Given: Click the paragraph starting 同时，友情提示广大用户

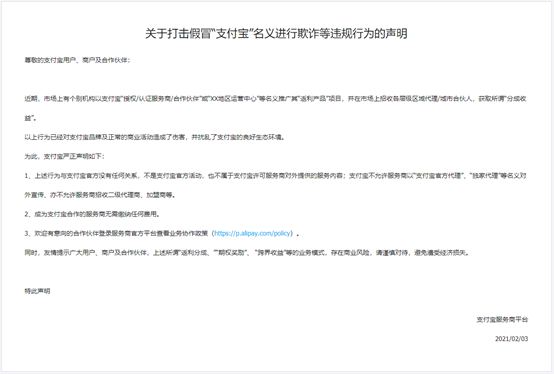Looking at the screenshot, I should tap(247, 253).
